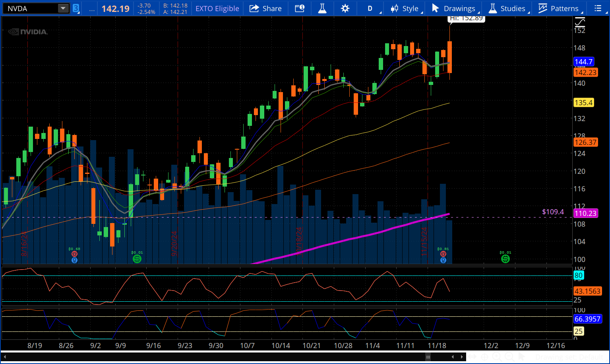Click the 8/19 date label on time axis

coord(35,345)
